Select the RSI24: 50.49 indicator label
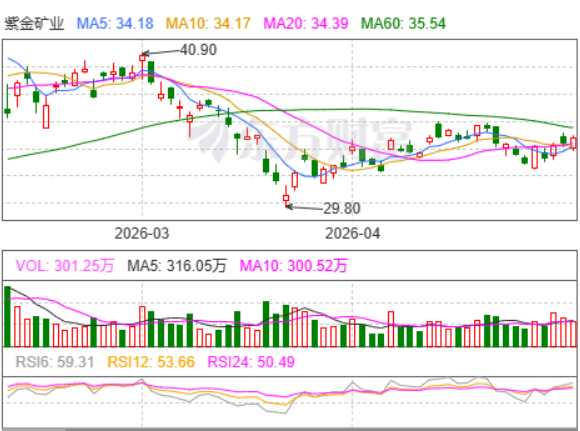This screenshot has height=431, width=580. click(x=251, y=362)
